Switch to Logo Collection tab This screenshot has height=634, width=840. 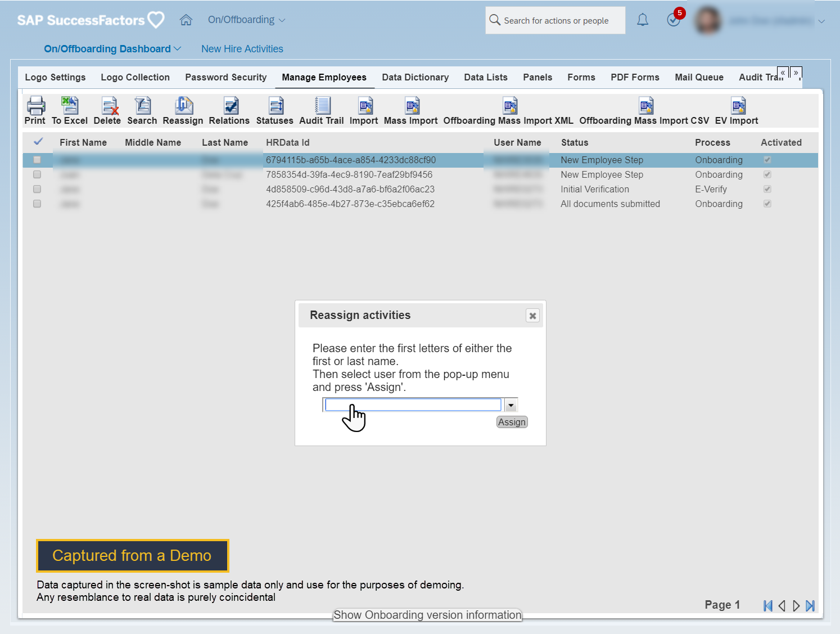(x=136, y=77)
